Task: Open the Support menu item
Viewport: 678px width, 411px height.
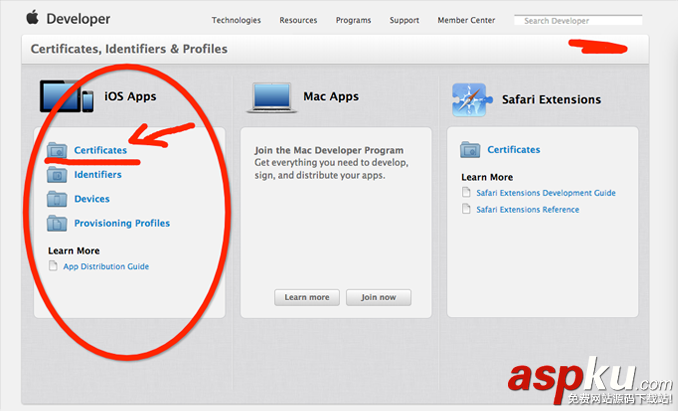Action: click(x=404, y=20)
